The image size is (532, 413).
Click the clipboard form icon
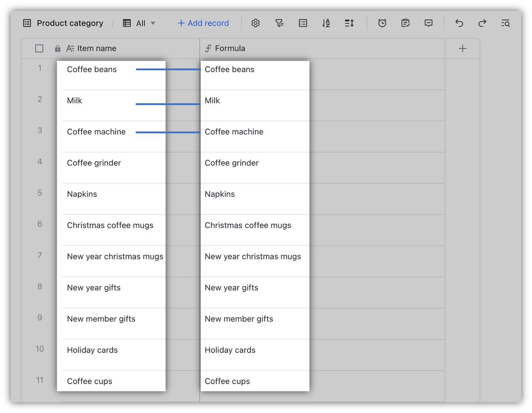pos(405,23)
